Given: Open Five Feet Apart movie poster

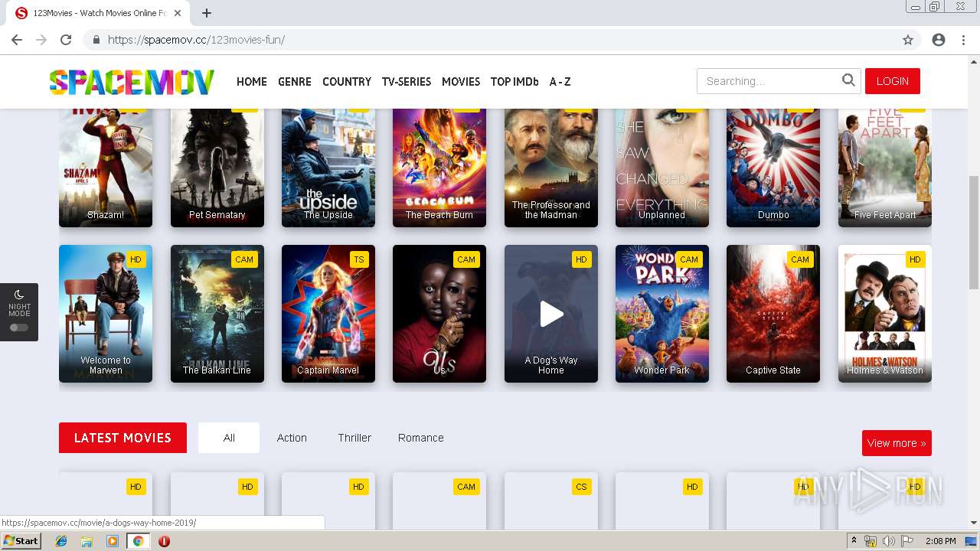Looking at the screenshot, I should (x=885, y=168).
